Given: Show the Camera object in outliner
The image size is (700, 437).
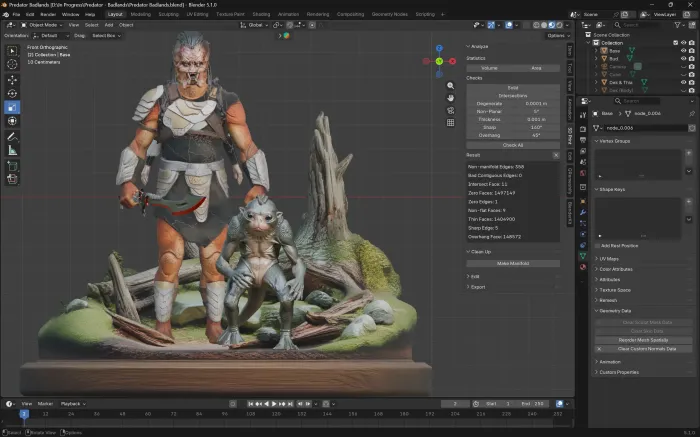Looking at the screenshot, I should tap(683, 67).
